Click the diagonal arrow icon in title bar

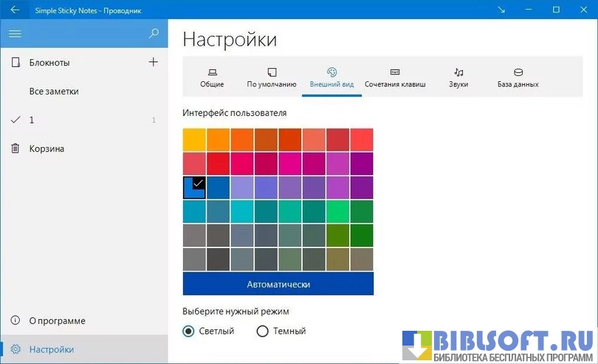pos(501,10)
